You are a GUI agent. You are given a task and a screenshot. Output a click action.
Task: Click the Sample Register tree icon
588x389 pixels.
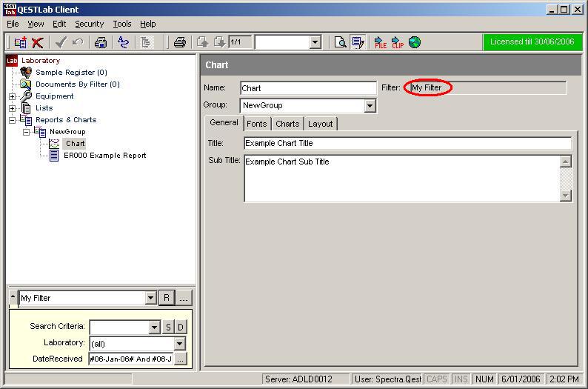(27, 73)
